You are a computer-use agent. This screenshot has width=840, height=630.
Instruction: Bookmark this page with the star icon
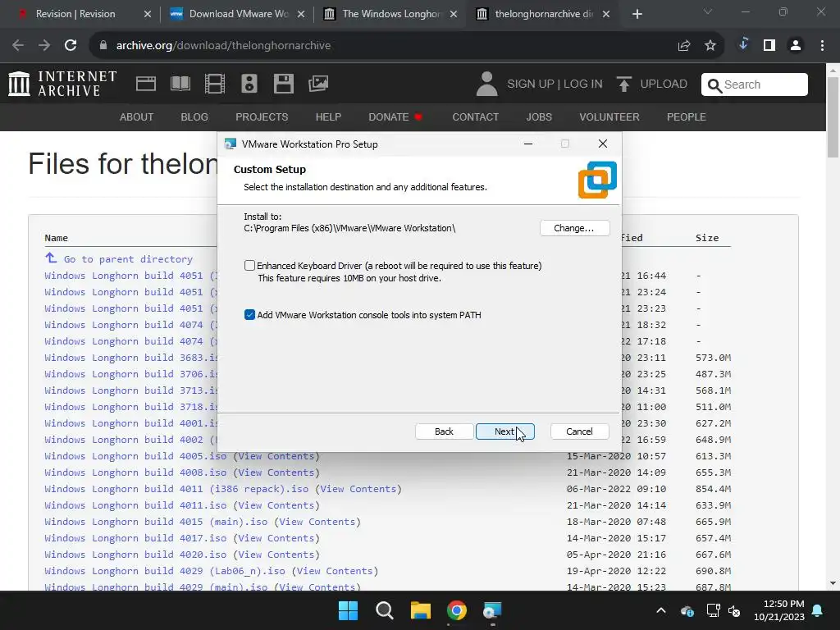[710, 46]
